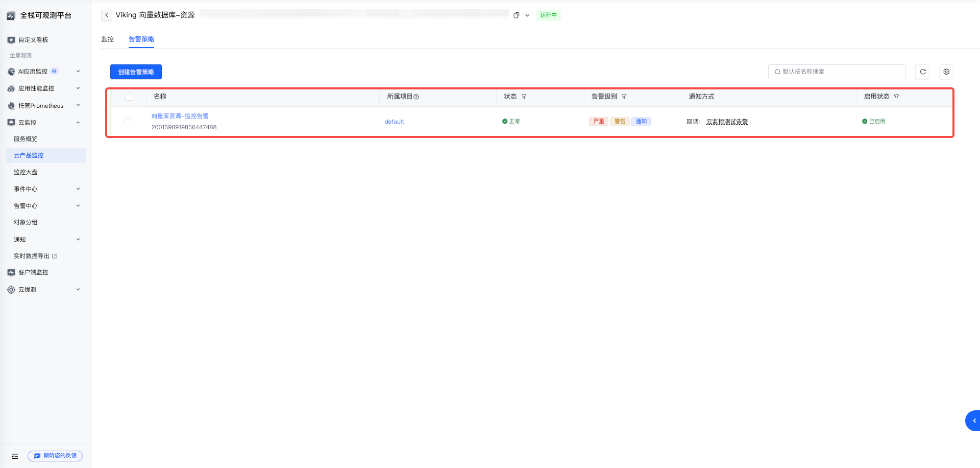Open the 向量库资源-监控告警 policy link
The image size is (980, 468).
(x=180, y=116)
